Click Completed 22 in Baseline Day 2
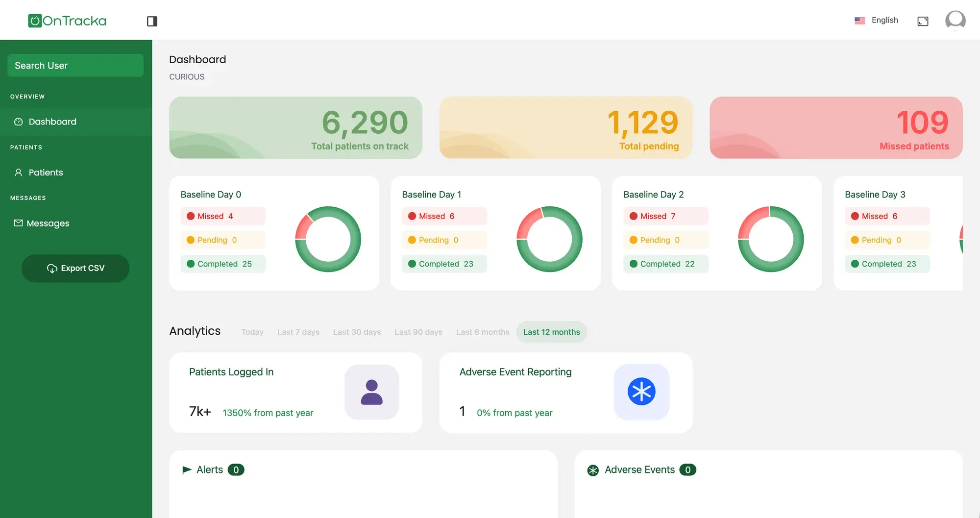This screenshot has width=980, height=518. (666, 264)
